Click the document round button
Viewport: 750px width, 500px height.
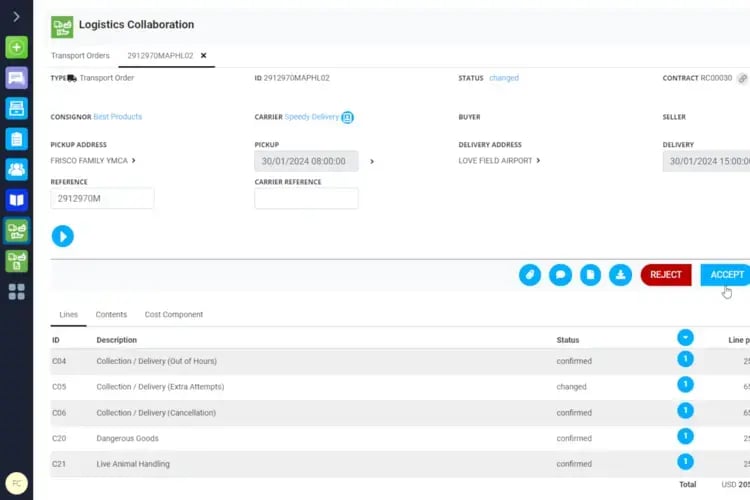click(590, 275)
